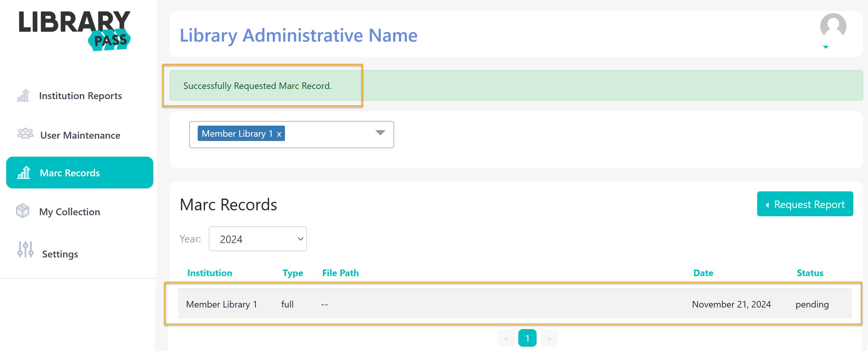Remove Member Library 1 tag with x
The height and width of the screenshot is (351, 868).
click(x=279, y=134)
